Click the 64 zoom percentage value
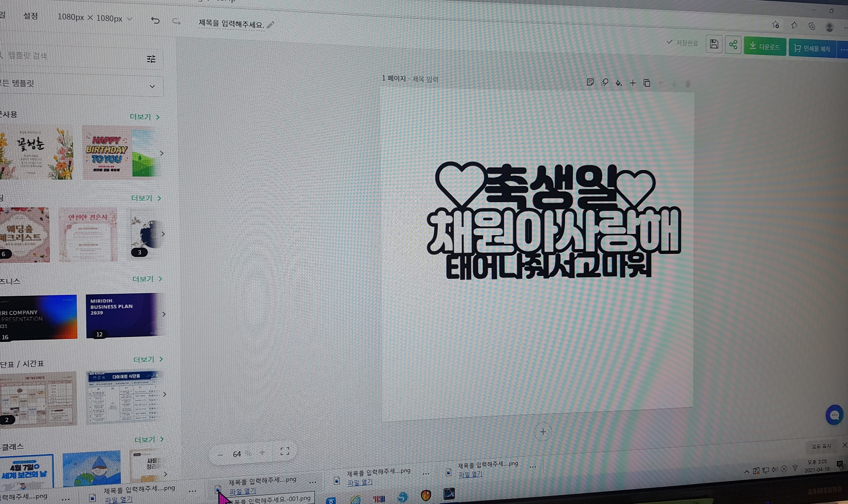Screen dimensions: 848x504 point(237,454)
